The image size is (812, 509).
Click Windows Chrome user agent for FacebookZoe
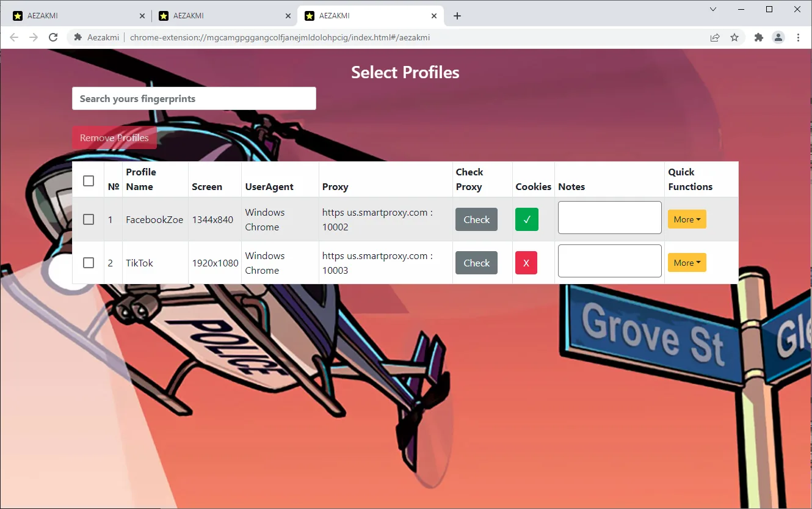265,219
